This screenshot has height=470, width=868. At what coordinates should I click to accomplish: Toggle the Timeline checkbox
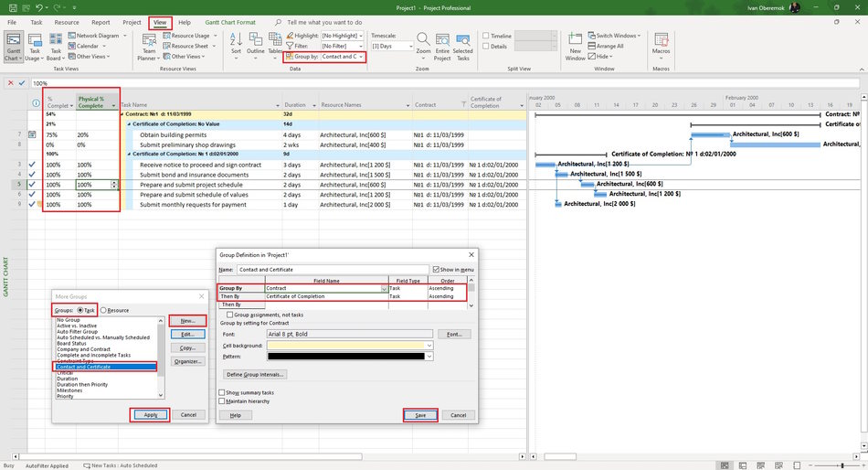click(486, 36)
